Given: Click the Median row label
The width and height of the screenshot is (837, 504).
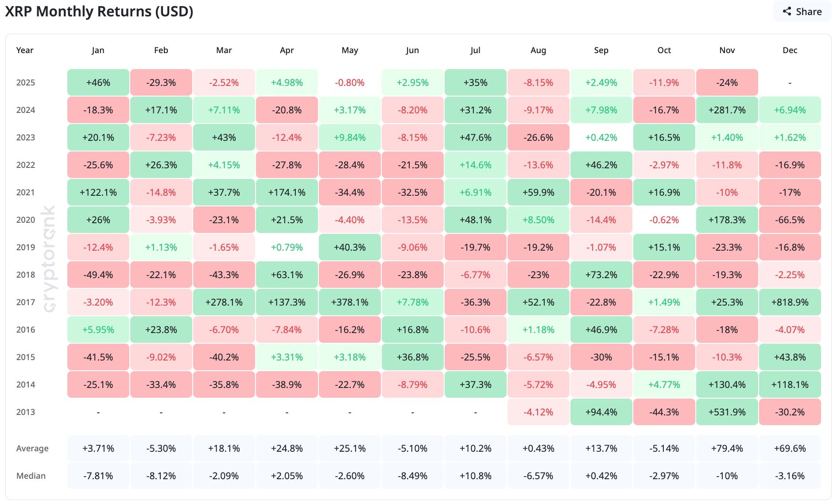Looking at the screenshot, I should 31,476.
